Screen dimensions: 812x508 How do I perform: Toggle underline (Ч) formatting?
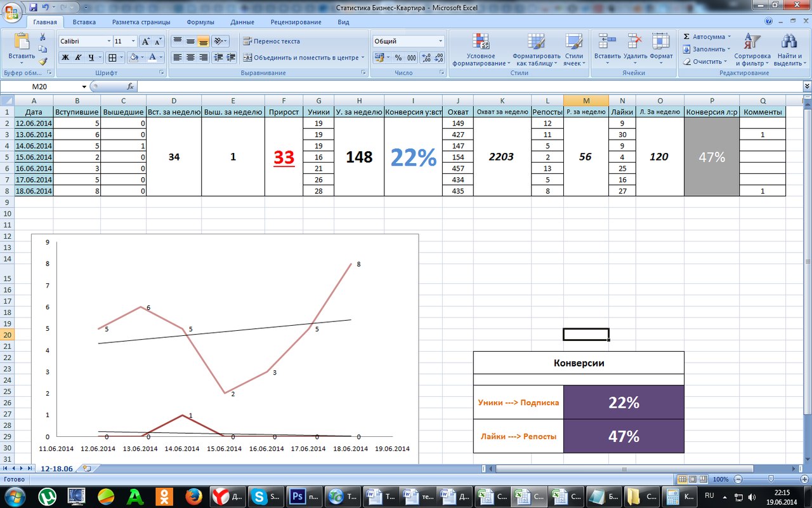click(x=91, y=57)
